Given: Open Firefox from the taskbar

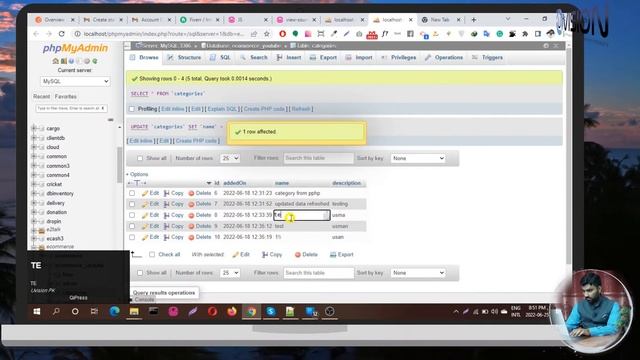Looking at the screenshot, I should [x=232, y=312].
